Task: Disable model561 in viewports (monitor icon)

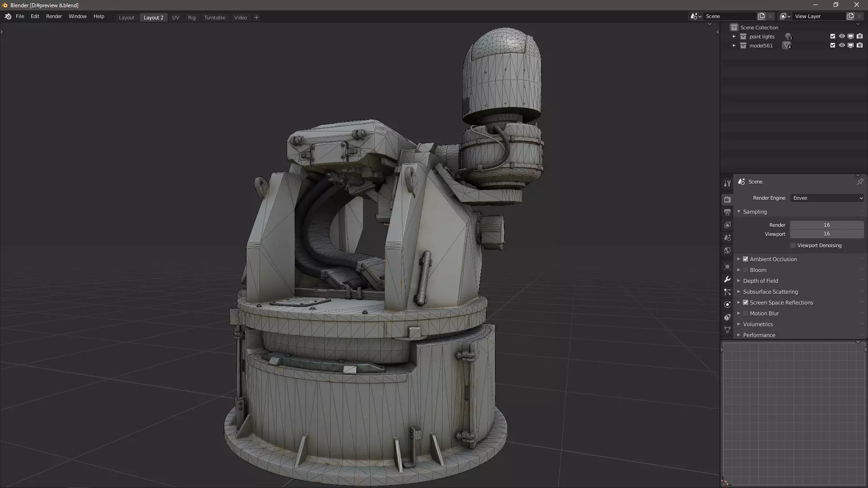Action: coord(850,45)
